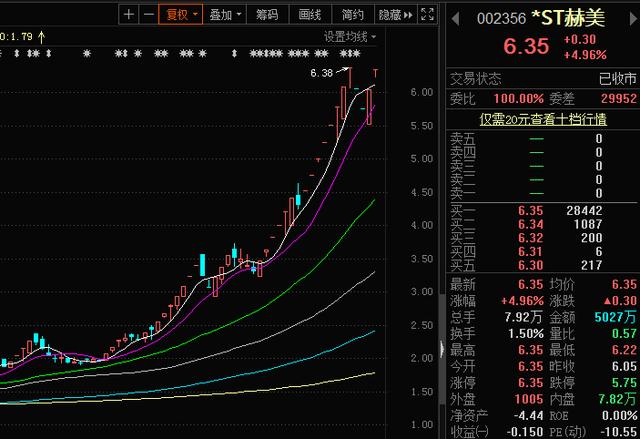
Task: Click the 交易状态 value 已收市
Action: (618, 78)
